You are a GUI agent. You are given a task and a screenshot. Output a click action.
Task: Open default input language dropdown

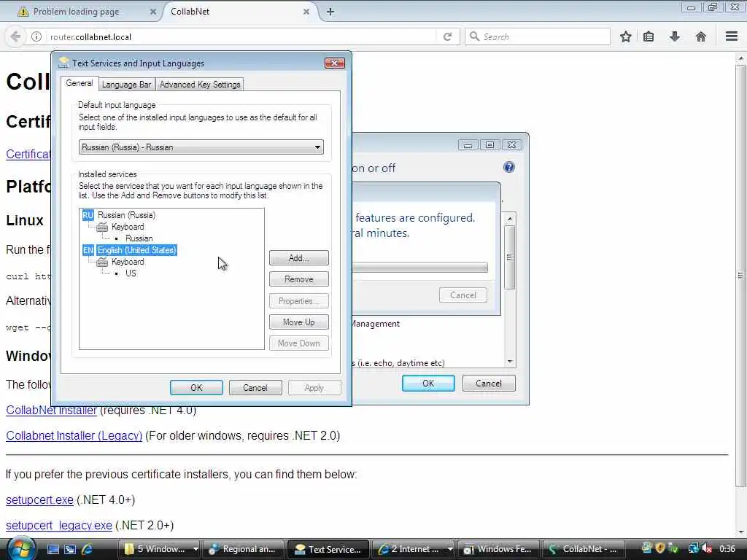coord(201,147)
